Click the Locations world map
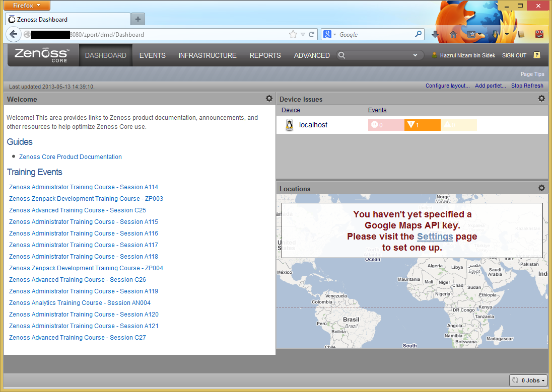The height and width of the screenshot is (392, 552). [412, 271]
